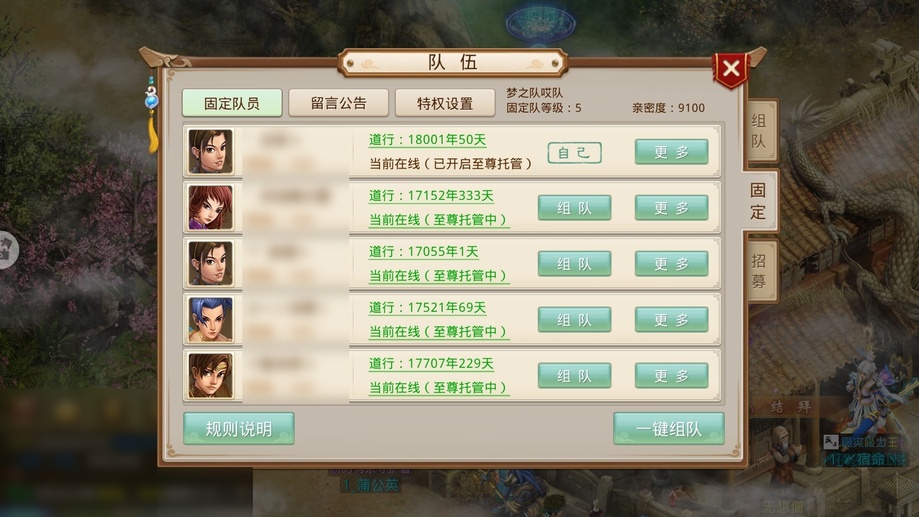Tap the headband member's avatar at bottom
This screenshot has height=517, width=919.
tap(210, 376)
